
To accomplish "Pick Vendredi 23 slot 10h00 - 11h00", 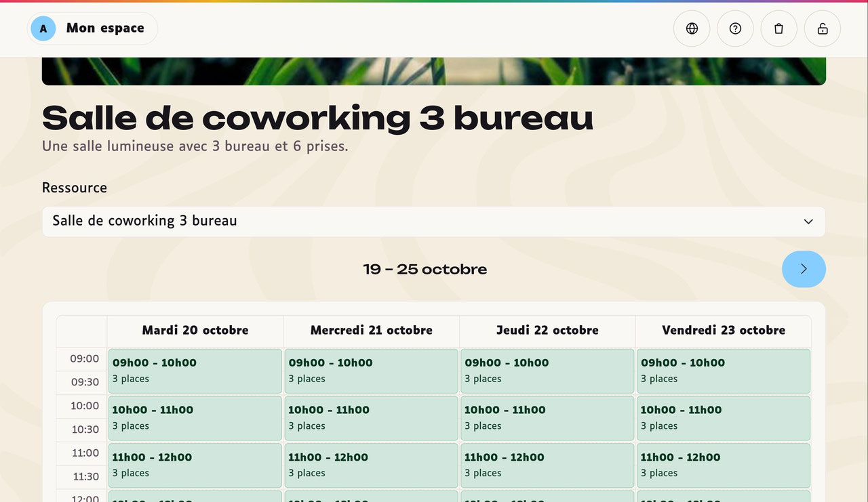I will pos(724,418).
